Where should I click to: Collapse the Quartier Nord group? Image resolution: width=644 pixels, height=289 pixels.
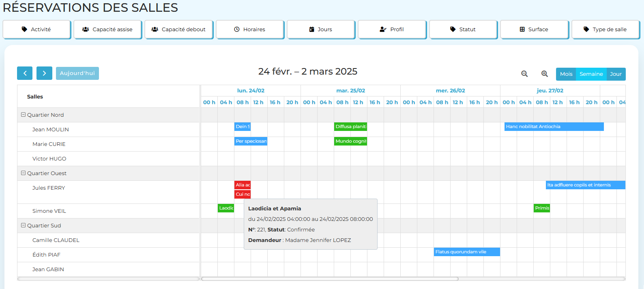point(24,115)
